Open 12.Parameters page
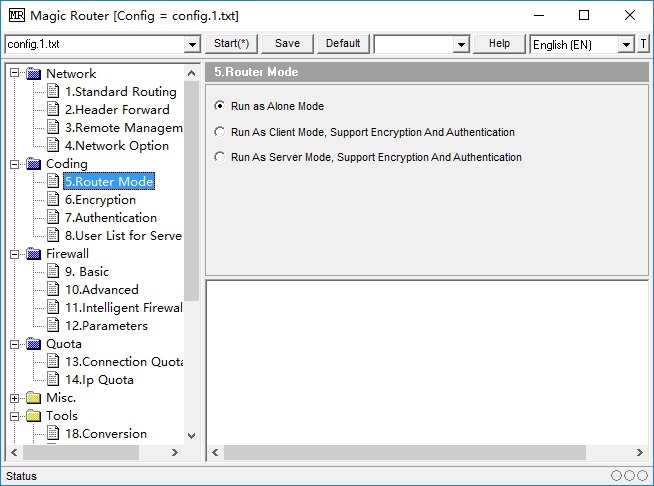The width and height of the screenshot is (654, 486). 106,325
